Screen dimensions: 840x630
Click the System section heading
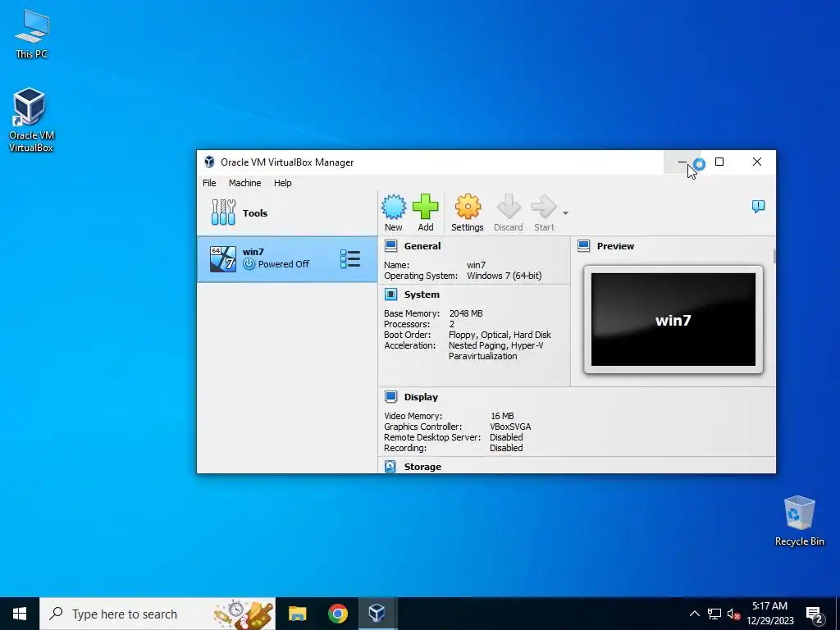coord(422,294)
